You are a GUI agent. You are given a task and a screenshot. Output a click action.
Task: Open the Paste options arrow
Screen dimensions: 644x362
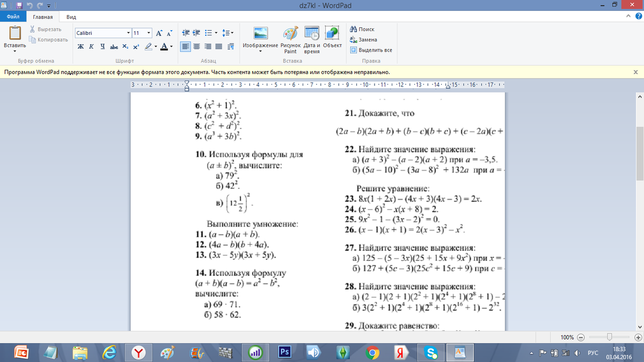click(15, 51)
